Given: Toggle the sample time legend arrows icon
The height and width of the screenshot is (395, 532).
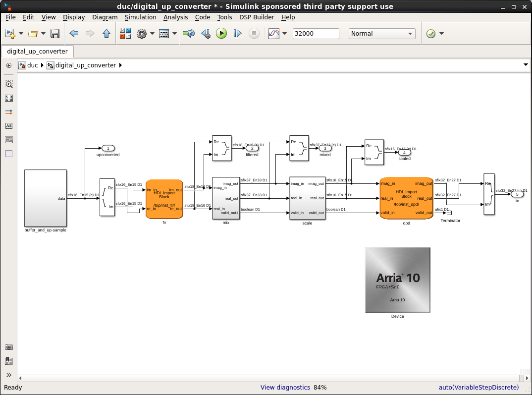Looking at the screenshot, I should tap(9, 112).
